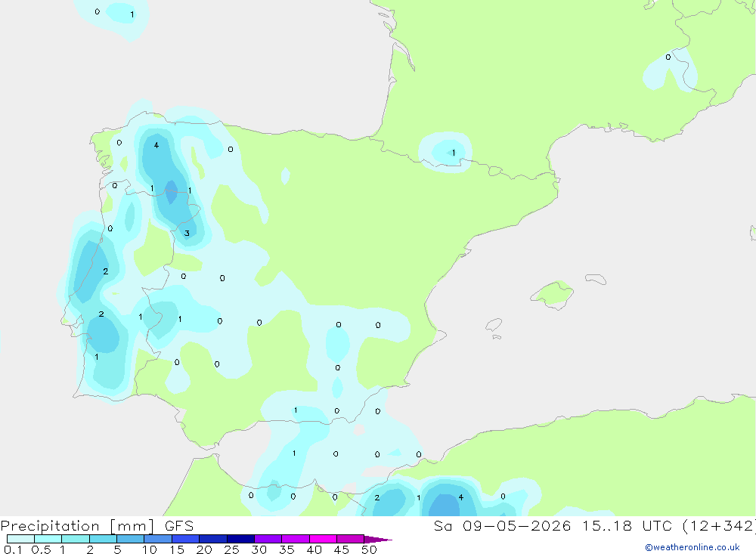Viewport: 756px width, 554px height.
Task: Click the '0.1' legend scale label
Action: [x=13, y=549]
